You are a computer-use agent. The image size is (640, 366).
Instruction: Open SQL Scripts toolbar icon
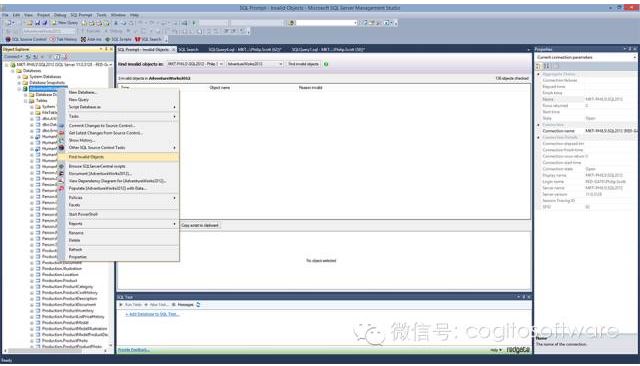[118, 39]
